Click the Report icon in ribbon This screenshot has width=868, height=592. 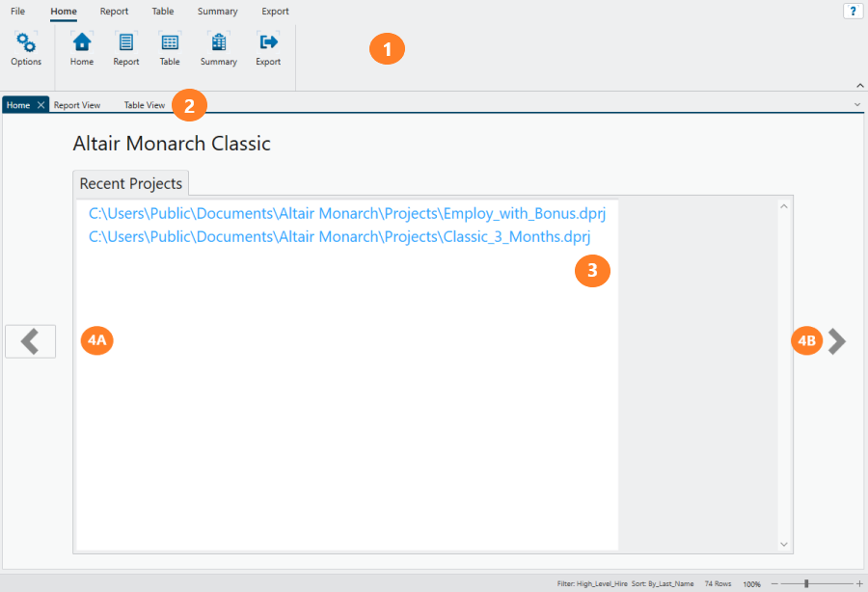point(126,42)
